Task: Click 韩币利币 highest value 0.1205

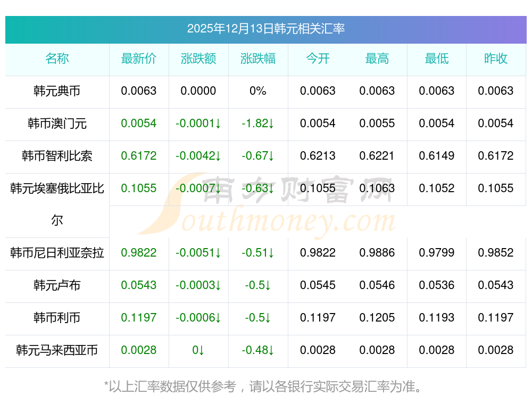Action: (x=377, y=317)
